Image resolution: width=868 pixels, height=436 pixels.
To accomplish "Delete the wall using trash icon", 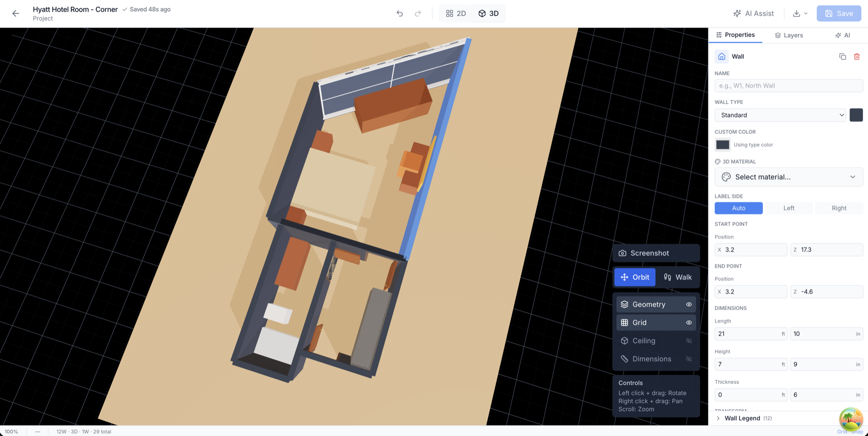I will 856,57.
